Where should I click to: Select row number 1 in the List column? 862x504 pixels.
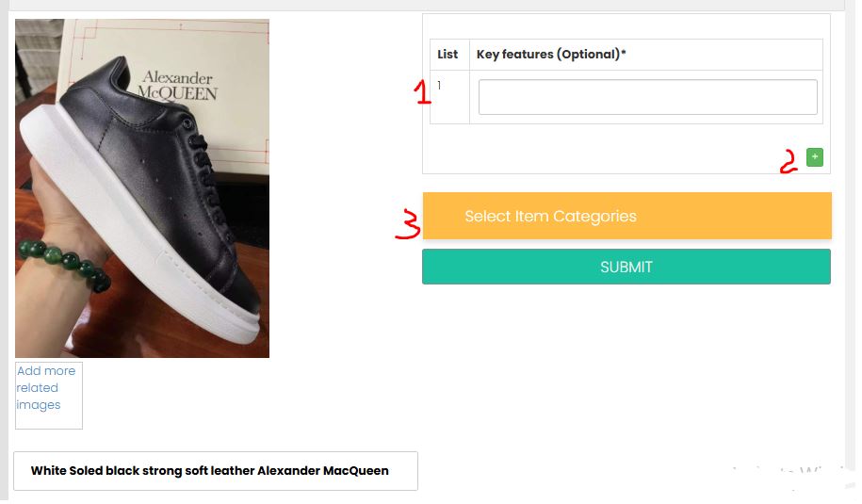coord(440,86)
